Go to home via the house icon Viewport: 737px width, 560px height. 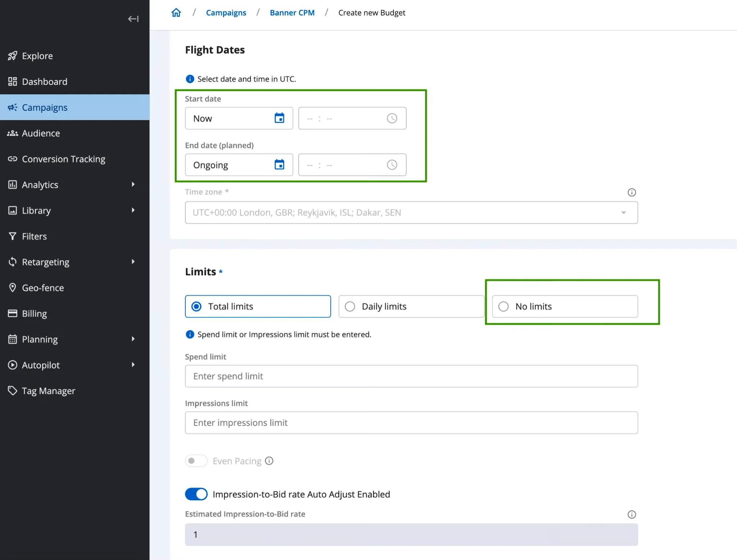tap(176, 13)
